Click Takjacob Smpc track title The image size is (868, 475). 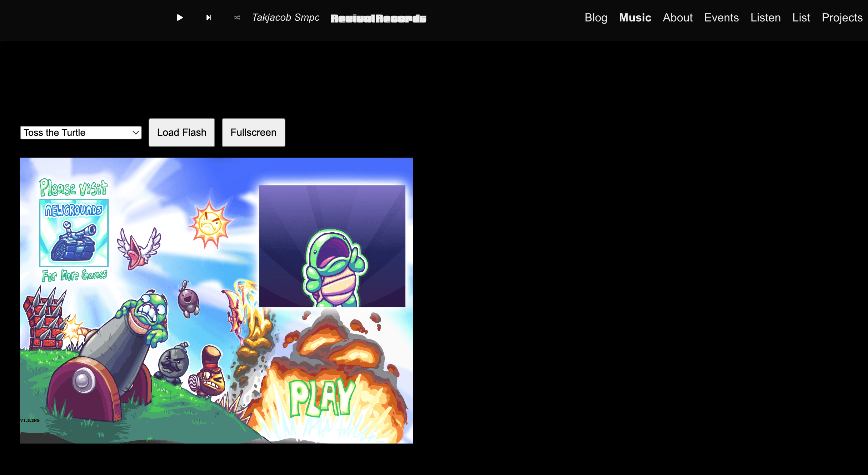point(285,17)
